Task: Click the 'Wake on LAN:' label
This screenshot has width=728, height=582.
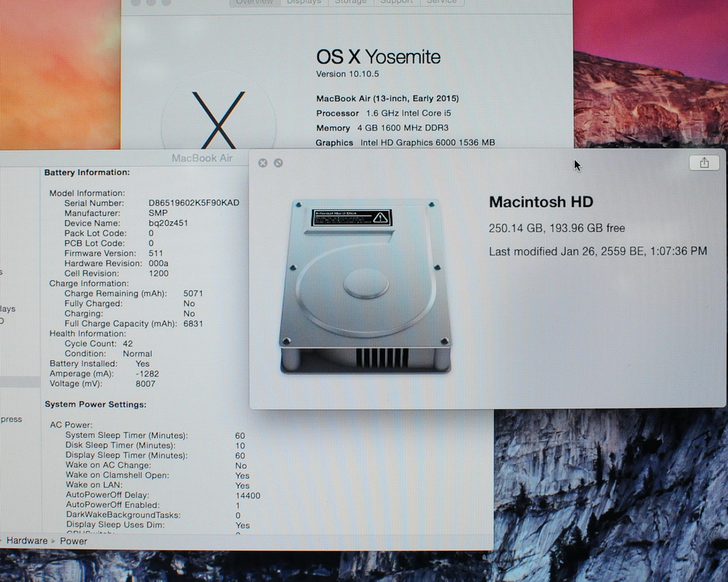Action: [x=94, y=485]
